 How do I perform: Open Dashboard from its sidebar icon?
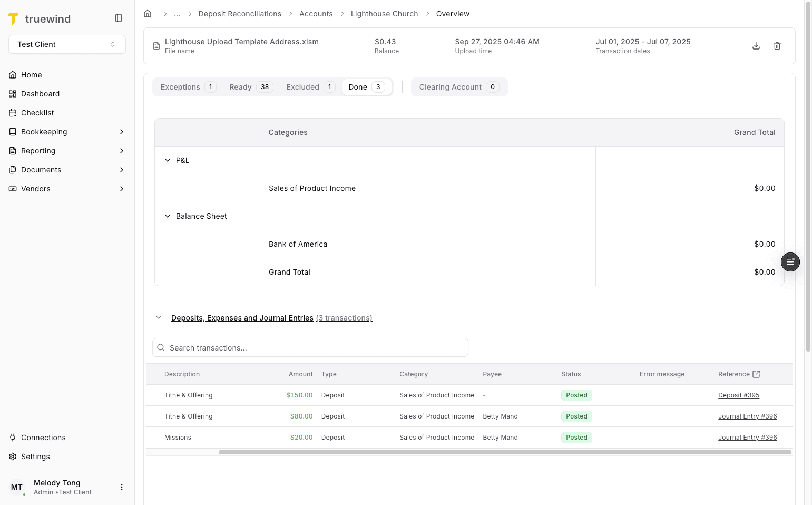12,93
